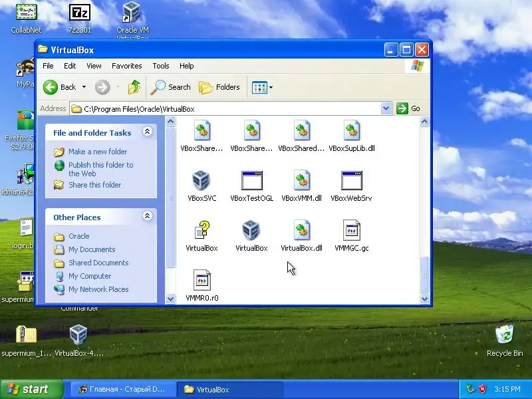
Task: Click task pane scrollbar up arrow
Action: (171, 122)
